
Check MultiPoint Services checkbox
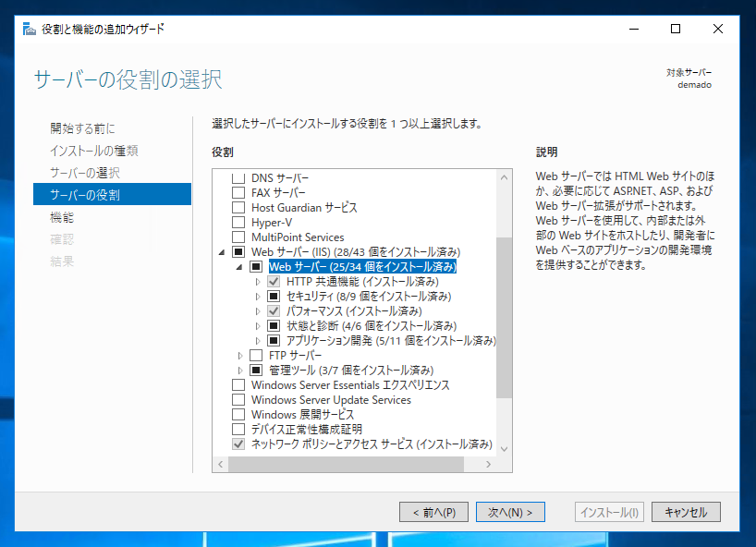238,237
